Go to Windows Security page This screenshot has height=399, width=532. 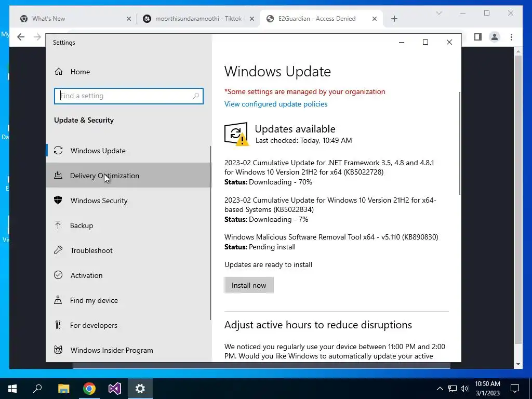click(x=128, y=200)
